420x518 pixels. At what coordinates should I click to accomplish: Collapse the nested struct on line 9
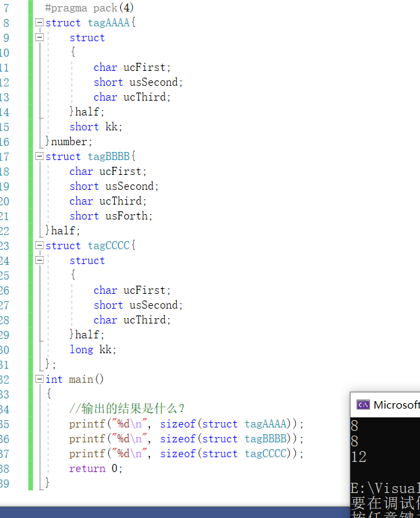coord(39,37)
